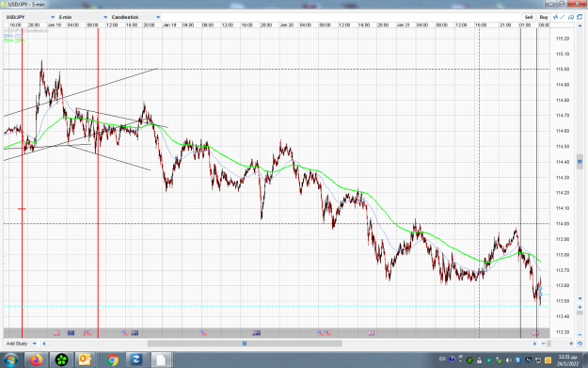The height and width of the screenshot is (368, 588).
Task: Open the blank document app in taskbar
Action: [x=161, y=360]
